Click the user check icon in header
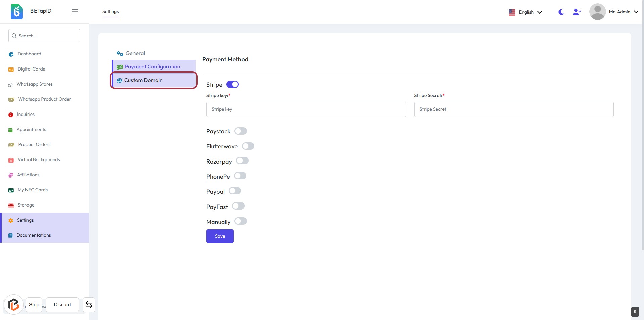Screen dimensions: 644x320 tap(577, 12)
